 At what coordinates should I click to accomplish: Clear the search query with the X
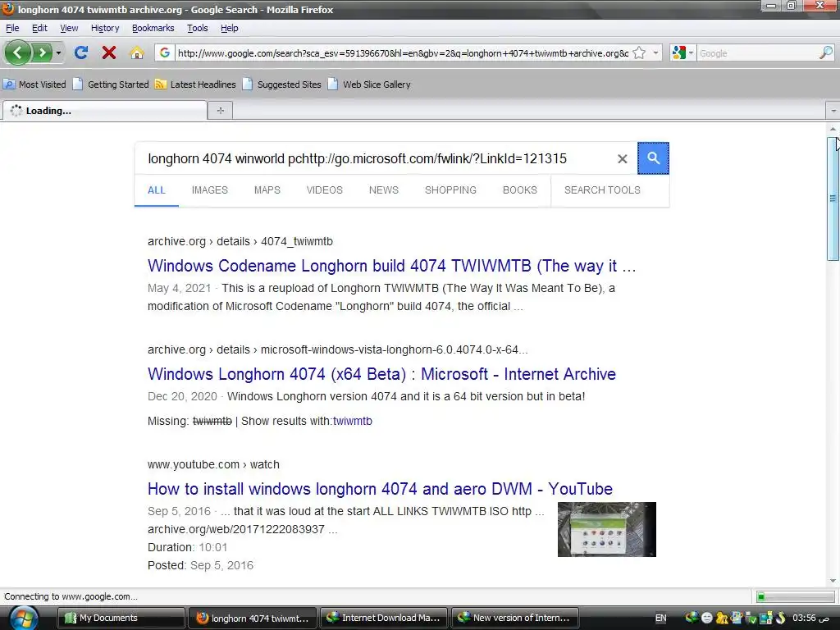click(x=622, y=158)
